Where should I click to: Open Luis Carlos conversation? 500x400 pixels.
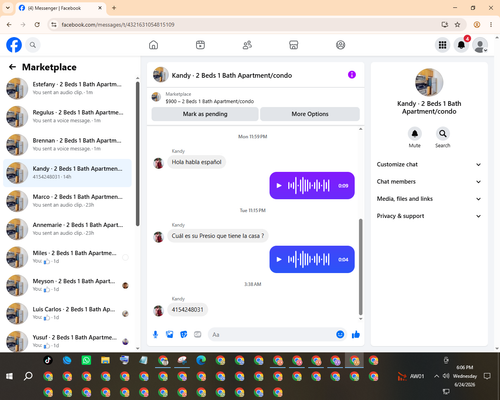[x=67, y=313]
